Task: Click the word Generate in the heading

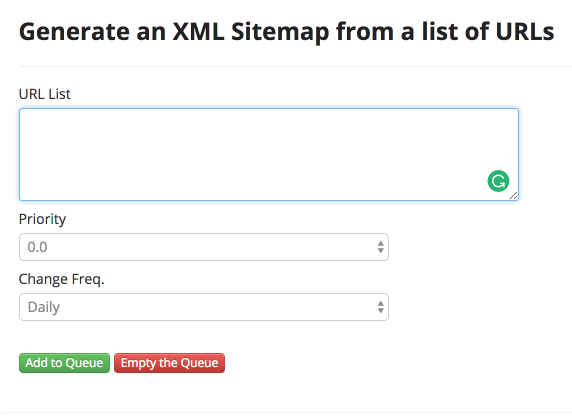Action: pos(74,31)
